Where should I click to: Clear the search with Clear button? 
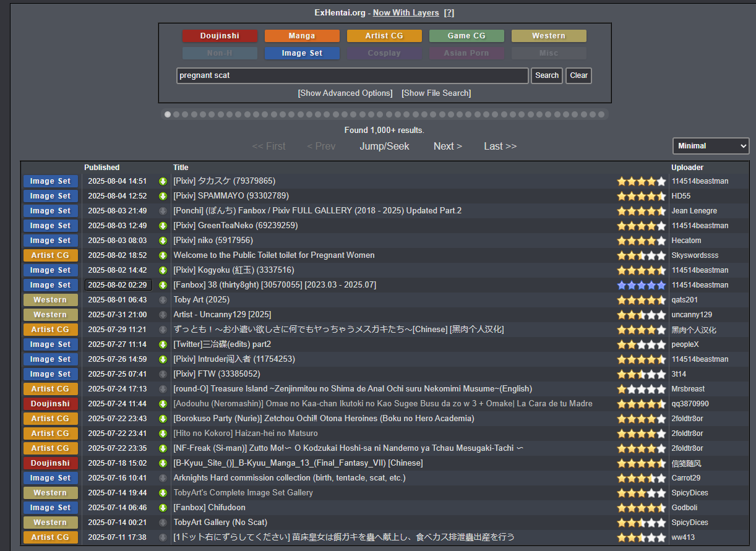[579, 75]
